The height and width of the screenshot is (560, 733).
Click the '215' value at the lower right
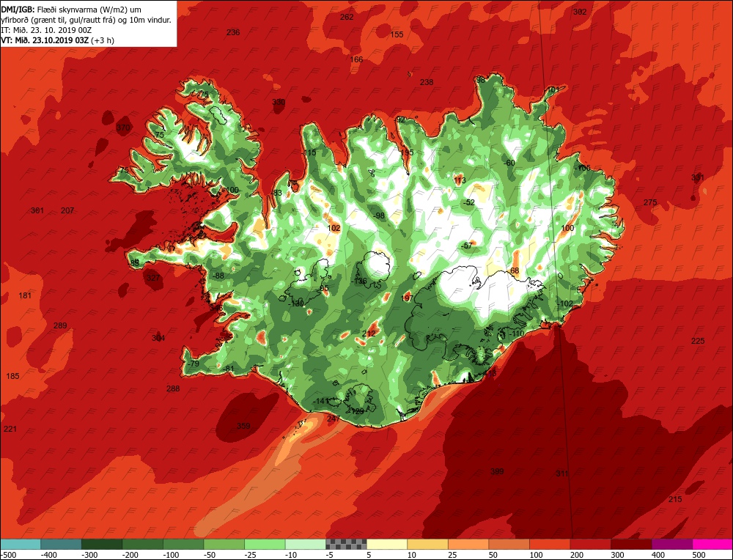click(675, 499)
